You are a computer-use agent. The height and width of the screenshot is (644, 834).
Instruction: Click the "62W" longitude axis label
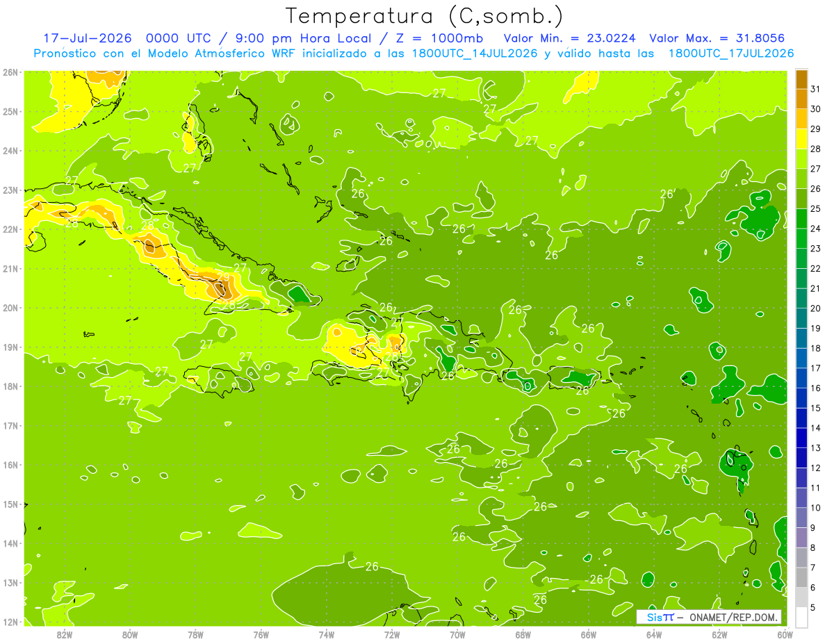pyautogui.click(x=719, y=635)
